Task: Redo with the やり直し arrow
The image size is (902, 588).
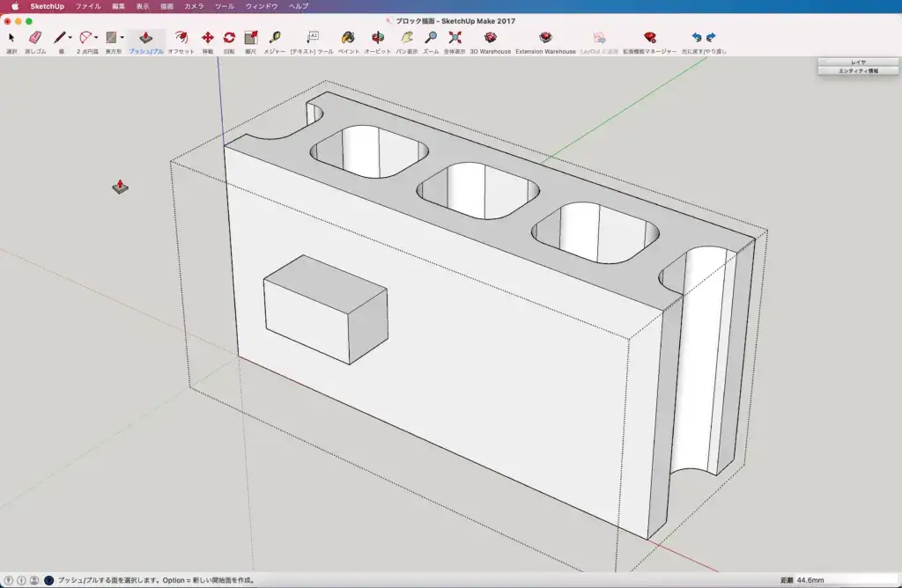Action: (711, 37)
